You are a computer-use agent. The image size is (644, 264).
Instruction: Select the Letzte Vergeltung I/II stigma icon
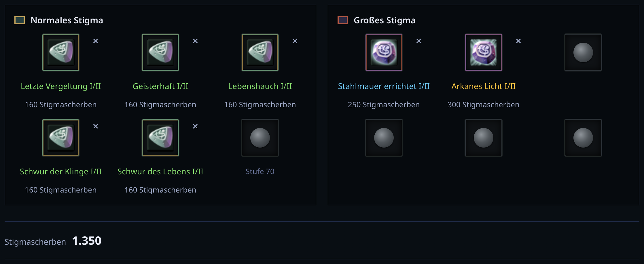[61, 52]
